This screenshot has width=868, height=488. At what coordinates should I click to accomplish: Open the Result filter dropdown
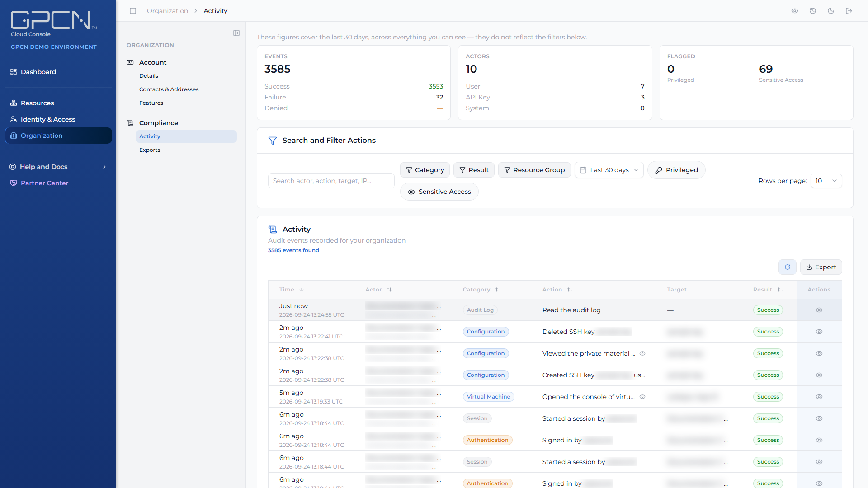(x=474, y=170)
